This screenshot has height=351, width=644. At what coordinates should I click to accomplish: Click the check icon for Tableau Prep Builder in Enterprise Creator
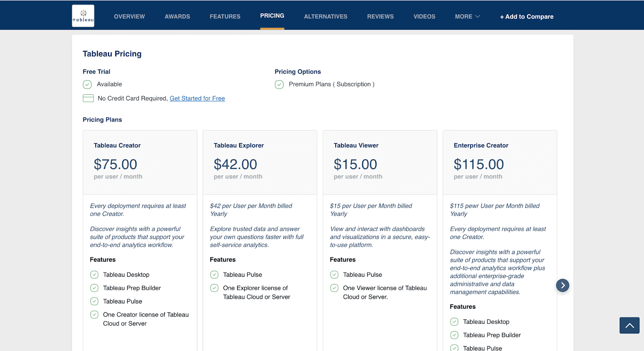pyautogui.click(x=454, y=335)
